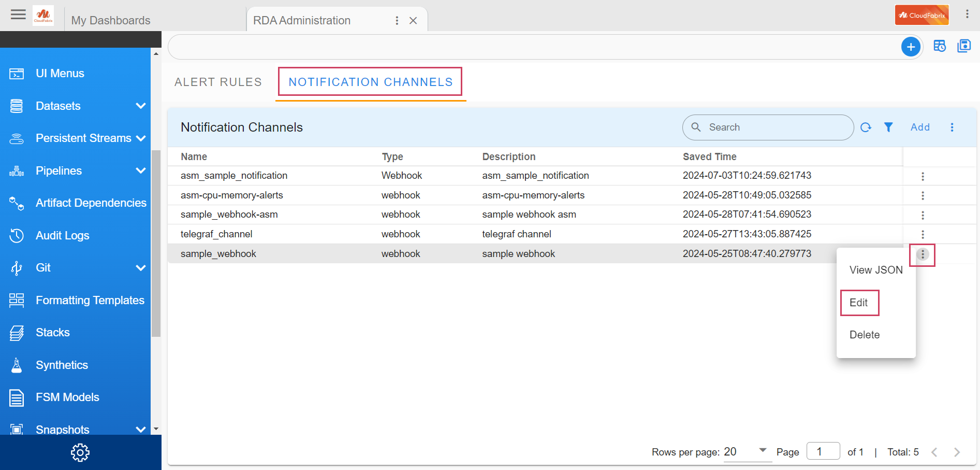Expand the Pipelines sidebar menu
The image size is (980, 470).
click(140, 171)
